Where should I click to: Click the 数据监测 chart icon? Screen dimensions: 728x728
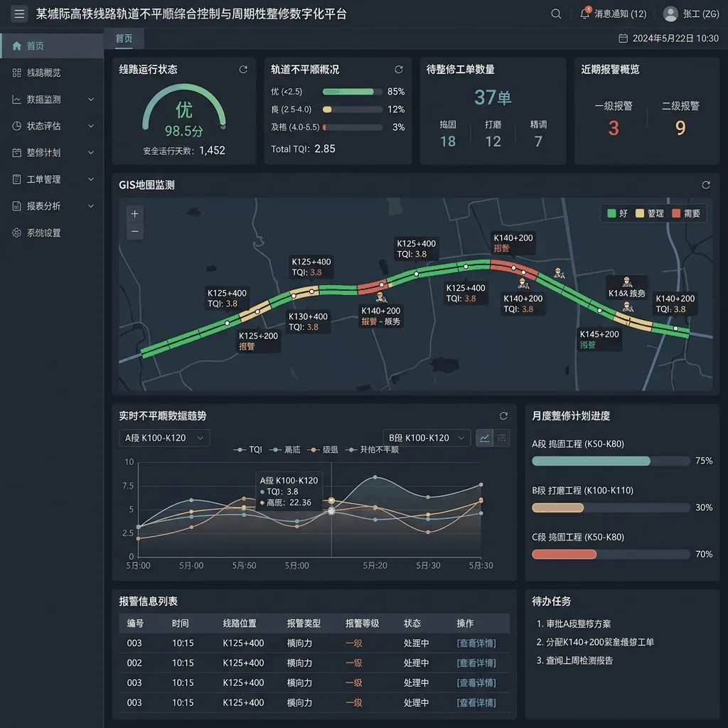tap(17, 100)
